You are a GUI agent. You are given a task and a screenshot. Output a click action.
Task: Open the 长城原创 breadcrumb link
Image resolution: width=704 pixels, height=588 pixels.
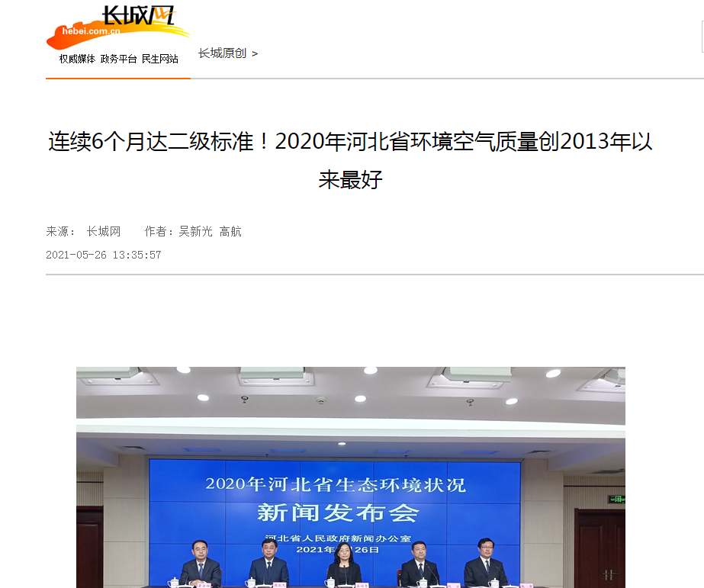pyautogui.click(x=222, y=53)
